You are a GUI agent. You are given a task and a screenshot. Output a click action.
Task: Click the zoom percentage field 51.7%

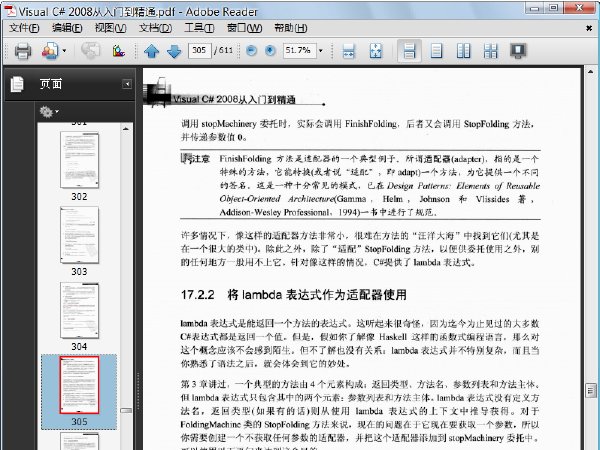pos(300,50)
